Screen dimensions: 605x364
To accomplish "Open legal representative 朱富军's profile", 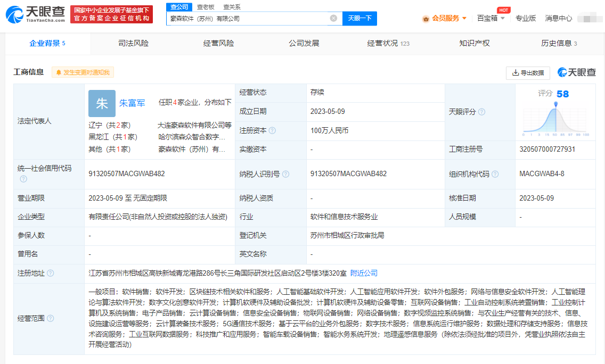I will click(132, 103).
